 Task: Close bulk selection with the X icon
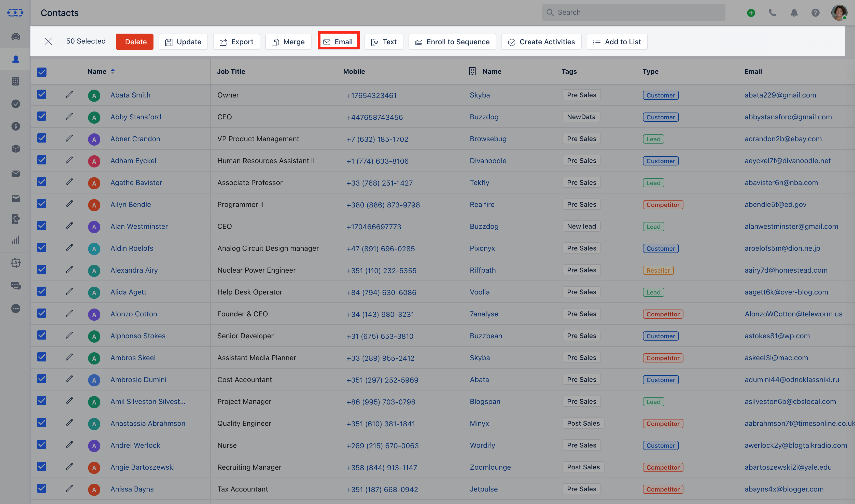coord(48,41)
